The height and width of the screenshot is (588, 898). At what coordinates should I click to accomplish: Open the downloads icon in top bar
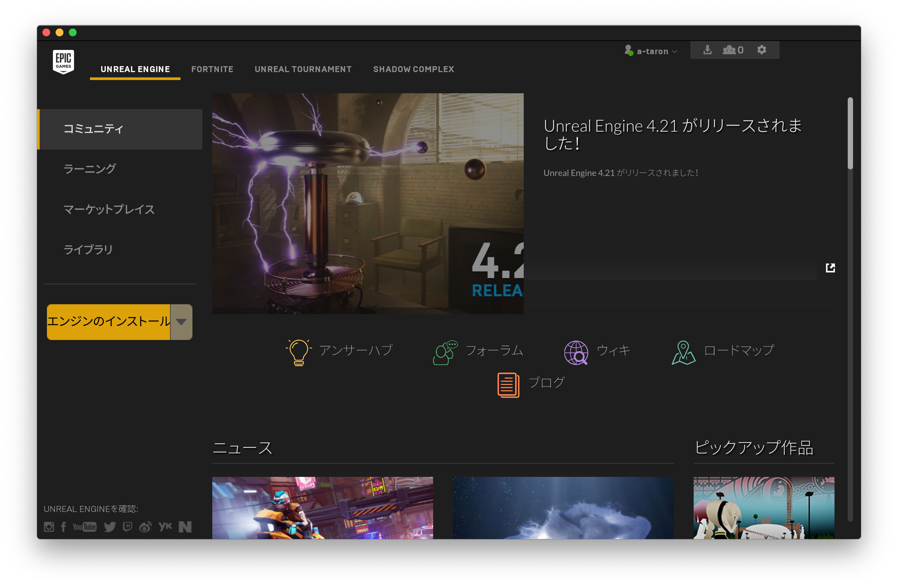[707, 50]
